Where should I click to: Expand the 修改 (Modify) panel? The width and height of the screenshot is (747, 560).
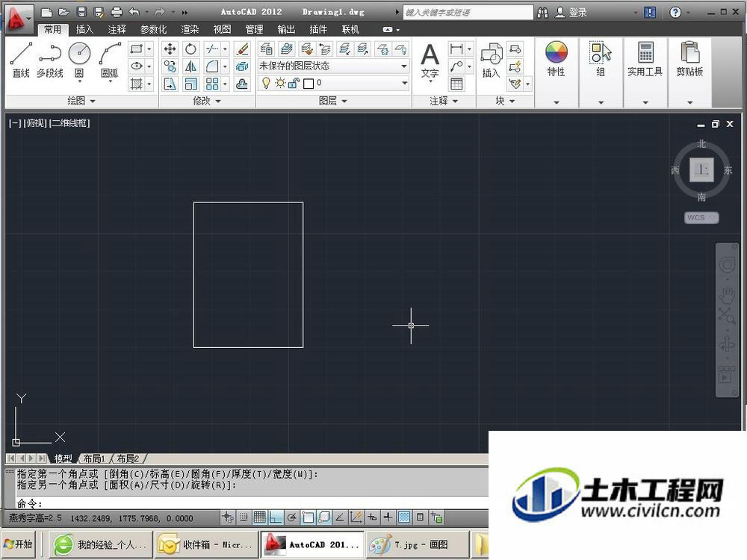point(207,101)
